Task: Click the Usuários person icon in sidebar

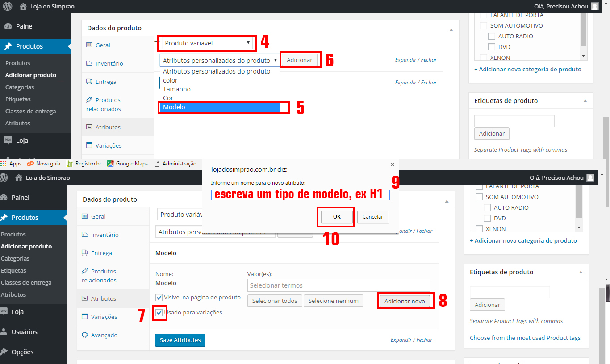Action: (x=4, y=332)
